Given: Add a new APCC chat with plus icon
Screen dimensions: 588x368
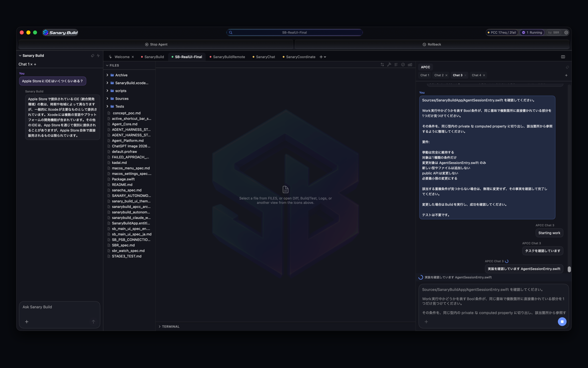Looking at the screenshot, I should 566,75.
